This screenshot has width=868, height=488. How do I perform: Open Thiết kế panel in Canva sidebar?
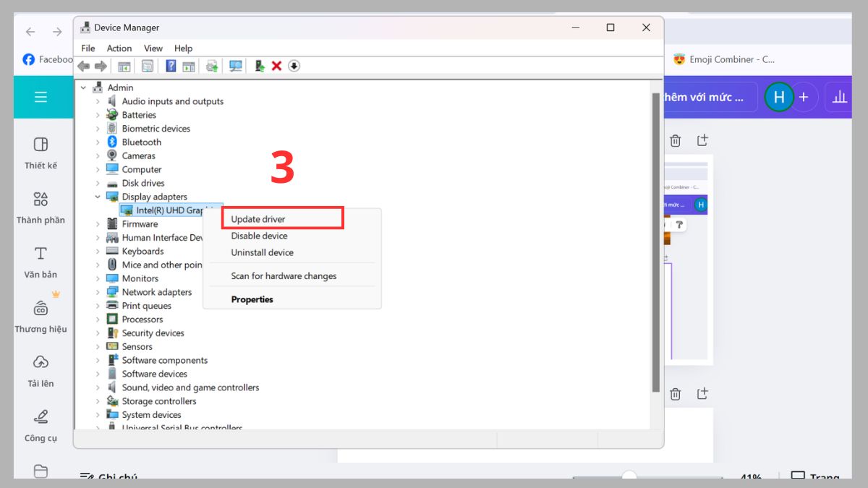point(41,153)
